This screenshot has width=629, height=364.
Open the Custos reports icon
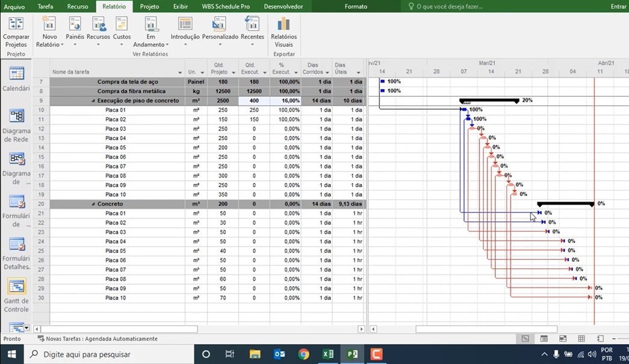click(122, 32)
